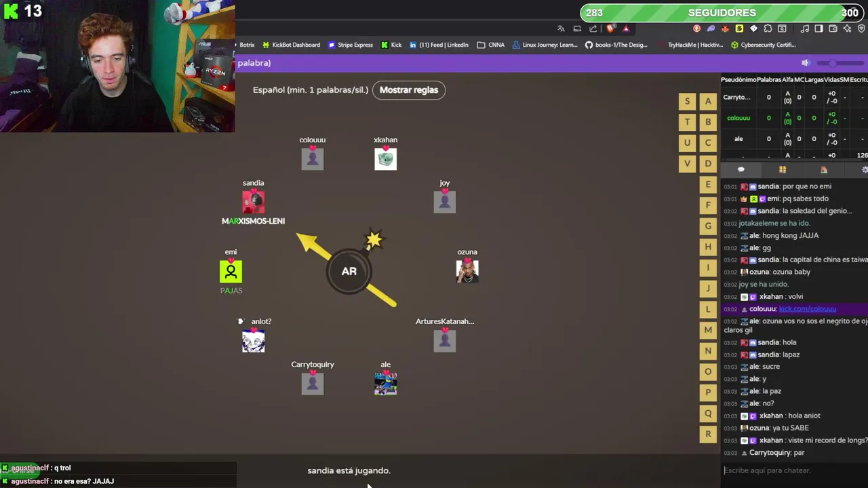Click the kick.com/colouuu chat link
Image resolution: width=868 pixels, height=488 pixels.
click(x=807, y=309)
